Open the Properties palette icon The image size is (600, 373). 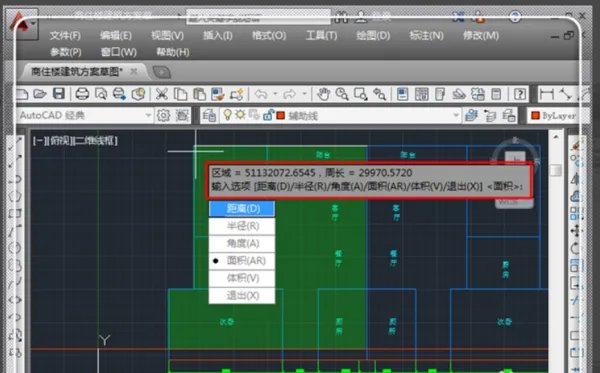403,94
